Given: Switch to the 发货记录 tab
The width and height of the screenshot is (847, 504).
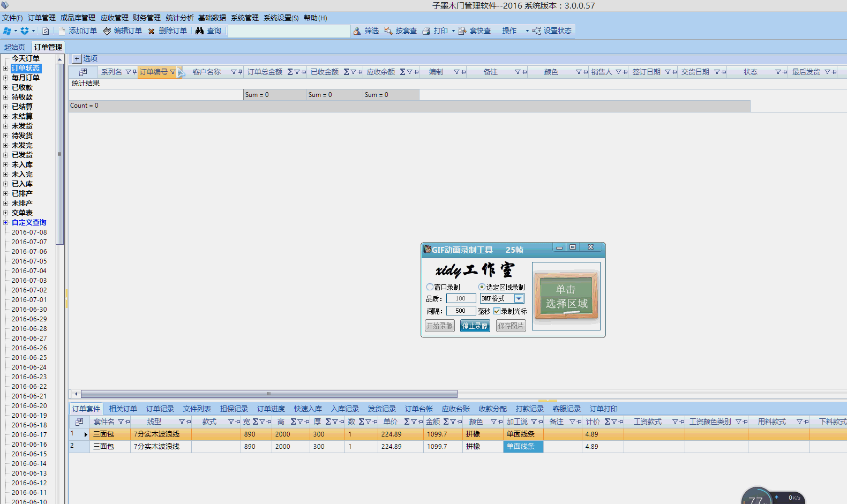Looking at the screenshot, I should coord(381,409).
